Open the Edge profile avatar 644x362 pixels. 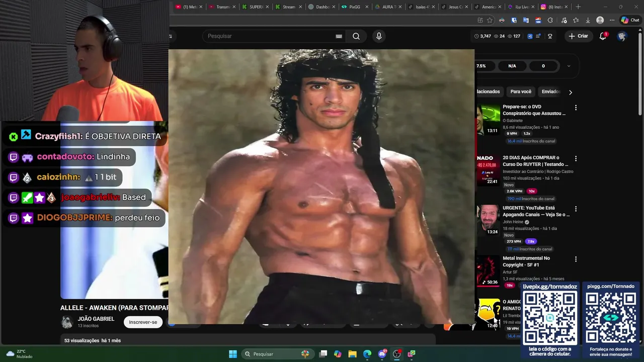600,20
